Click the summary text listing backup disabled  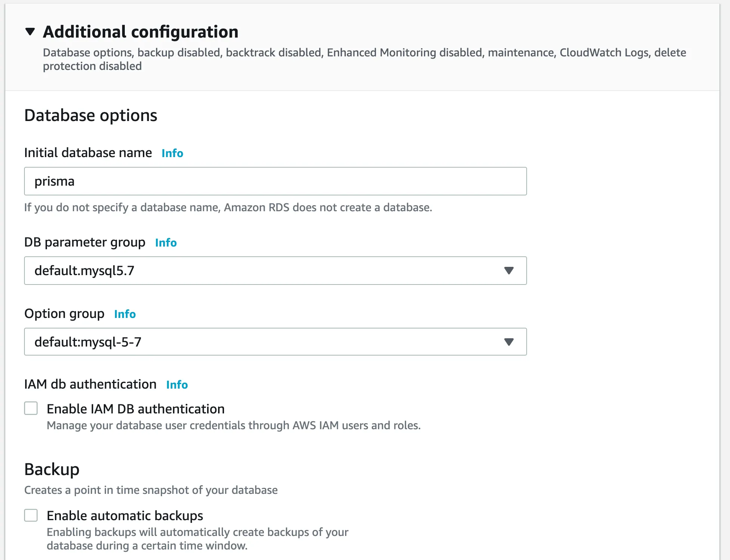coord(364,59)
